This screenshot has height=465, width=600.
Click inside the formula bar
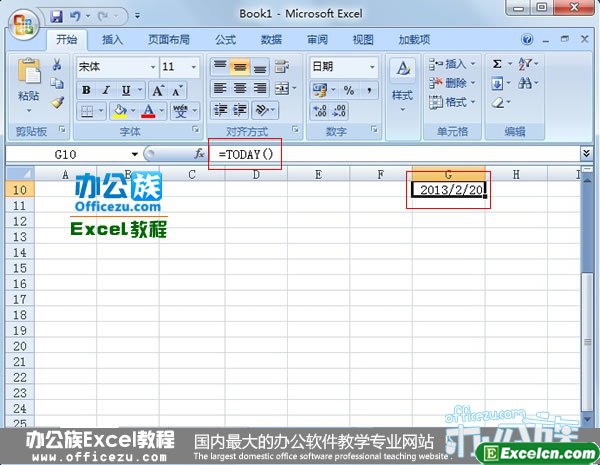(393, 154)
